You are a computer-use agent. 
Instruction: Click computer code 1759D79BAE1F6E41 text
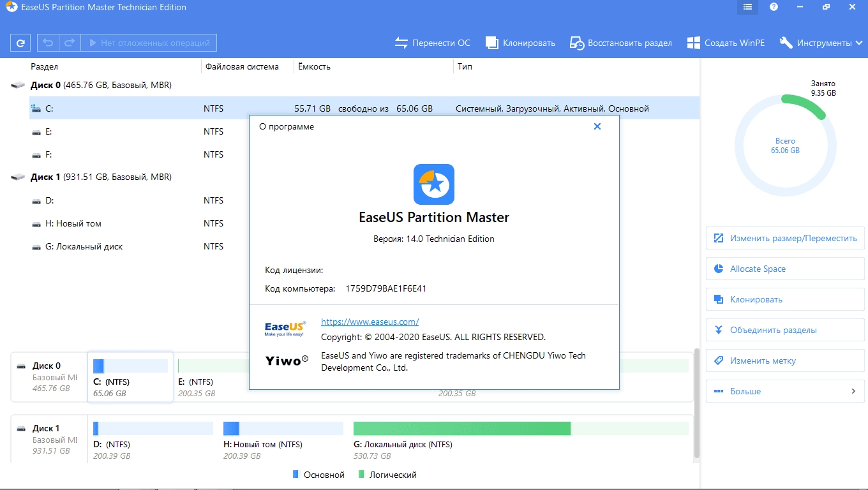[x=386, y=288]
